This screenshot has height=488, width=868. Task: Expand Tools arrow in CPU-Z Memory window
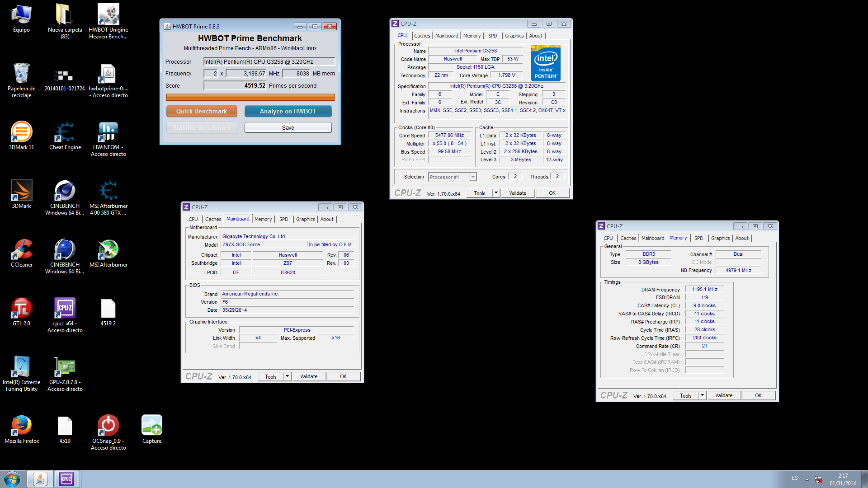point(702,395)
